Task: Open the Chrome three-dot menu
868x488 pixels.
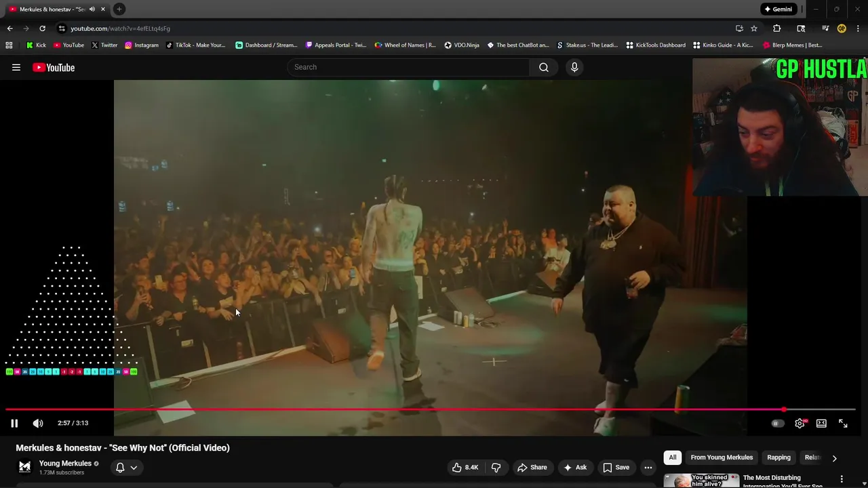Action: tap(859, 28)
